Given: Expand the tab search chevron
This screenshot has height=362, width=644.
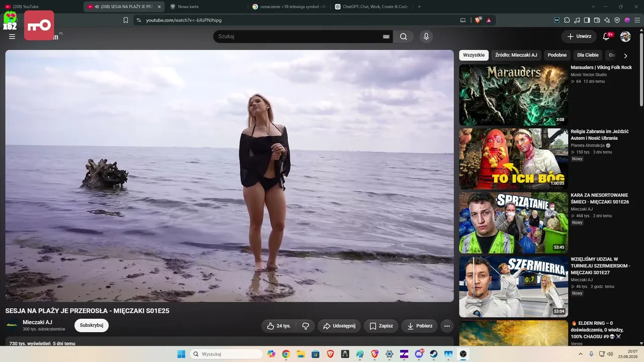Looking at the screenshot, I should [593, 7].
